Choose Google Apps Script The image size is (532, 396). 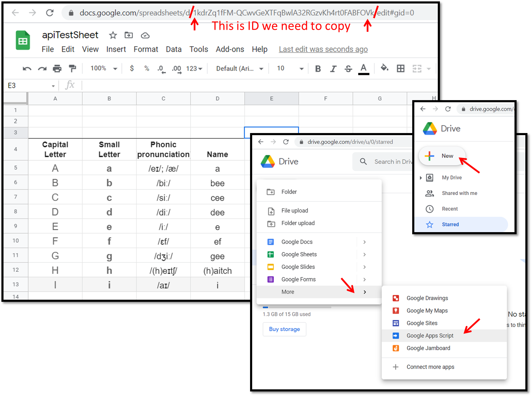[444, 336]
